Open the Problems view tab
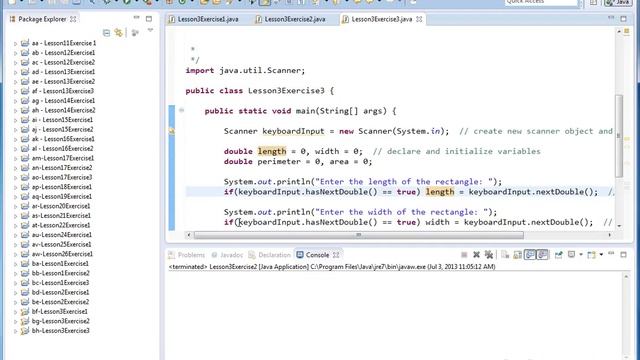The width and height of the screenshot is (640, 360). click(187, 255)
